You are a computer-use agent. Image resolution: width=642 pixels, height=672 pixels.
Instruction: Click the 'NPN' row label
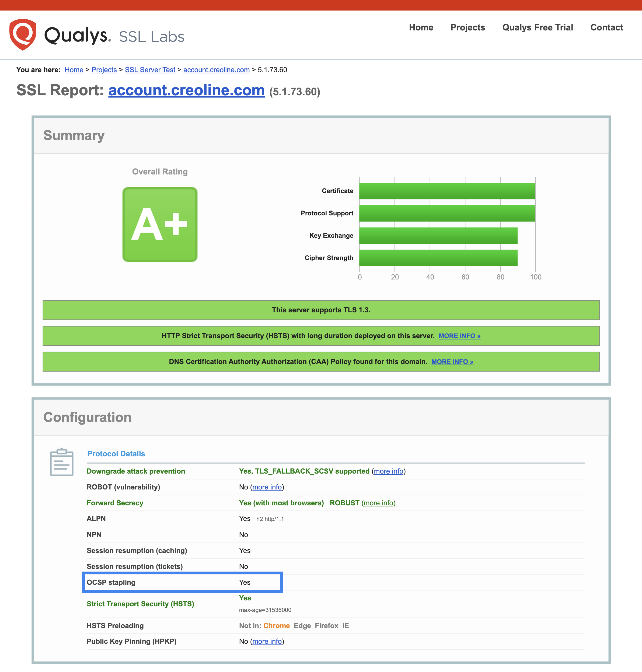click(x=94, y=535)
